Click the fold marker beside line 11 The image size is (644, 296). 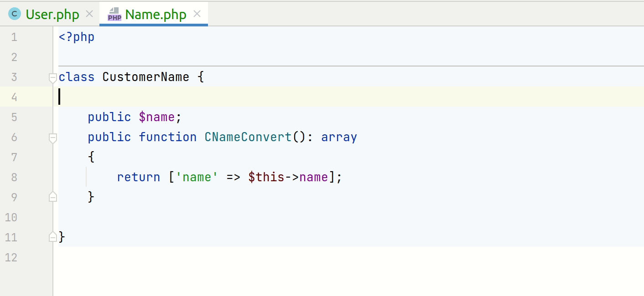point(52,237)
